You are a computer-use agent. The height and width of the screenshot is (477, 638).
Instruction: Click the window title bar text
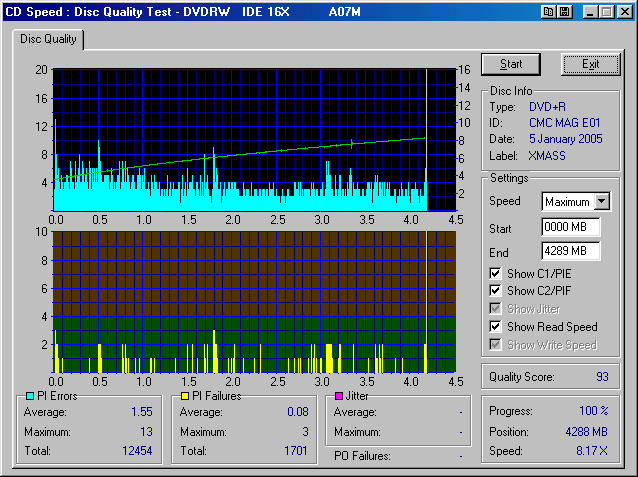(x=183, y=12)
